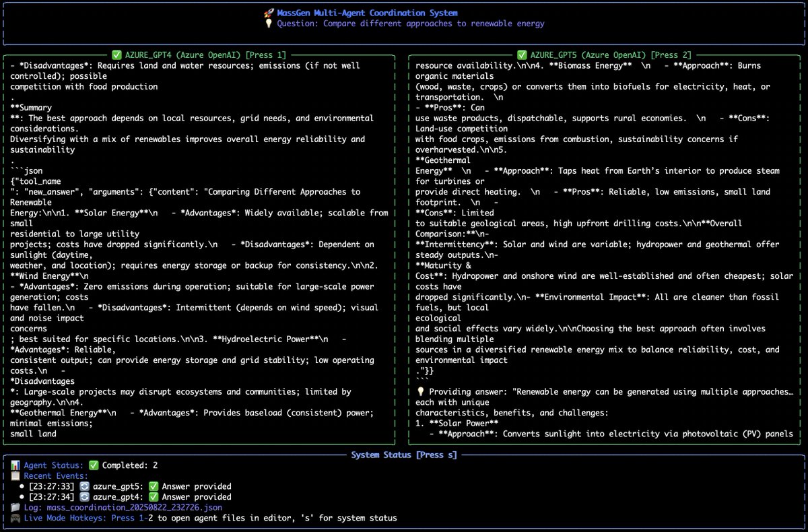Click the green check icon before AZURE_GPT5
The height and width of the screenshot is (532, 808).
point(522,55)
